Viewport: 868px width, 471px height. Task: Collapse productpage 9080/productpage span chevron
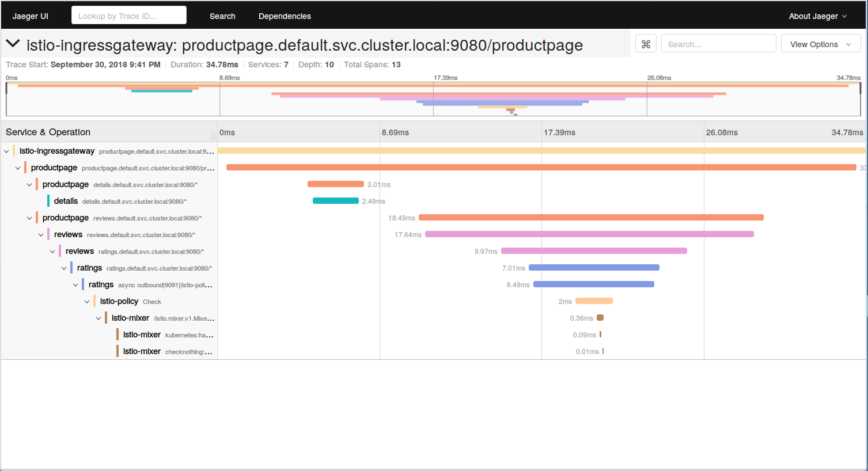click(18, 168)
